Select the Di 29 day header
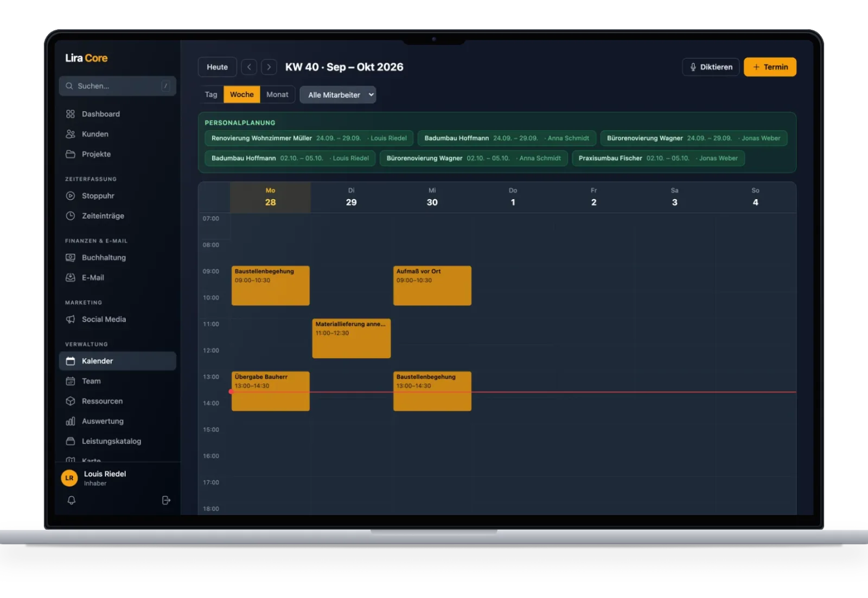This screenshot has height=598, width=868. point(352,197)
